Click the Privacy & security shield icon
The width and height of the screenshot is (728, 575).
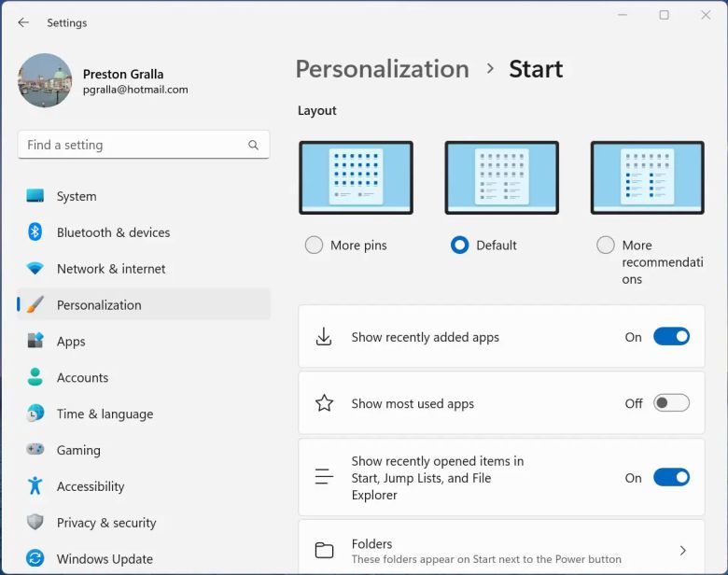(x=35, y=523)
